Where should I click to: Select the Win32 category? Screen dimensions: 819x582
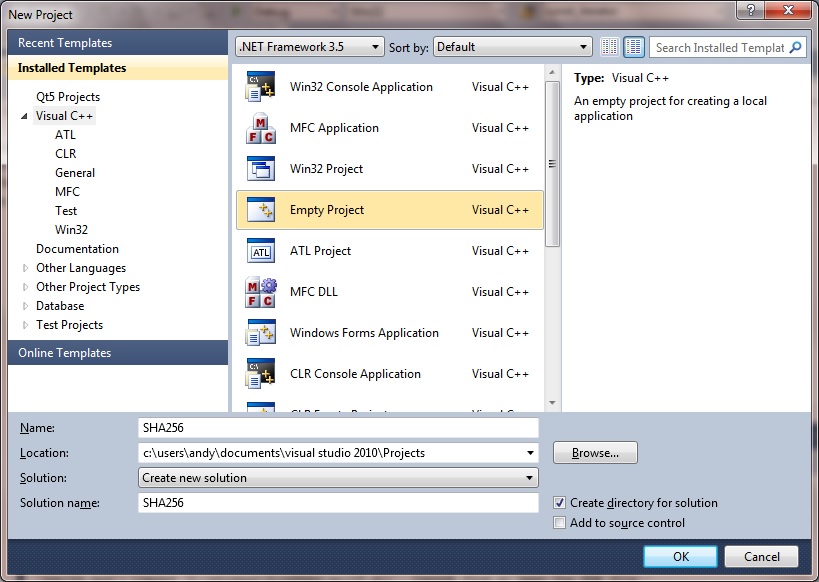pyautogui.click(x=72, y=230)
